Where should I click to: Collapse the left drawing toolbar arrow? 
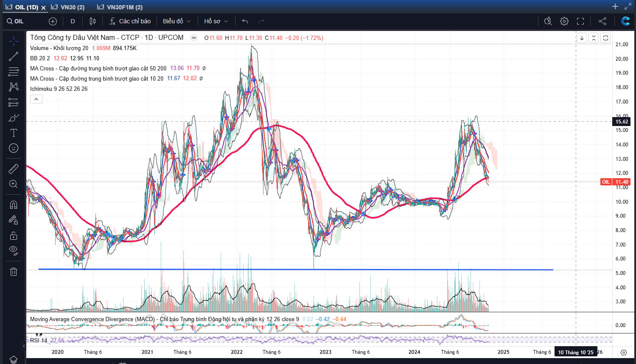click(24, 346)
